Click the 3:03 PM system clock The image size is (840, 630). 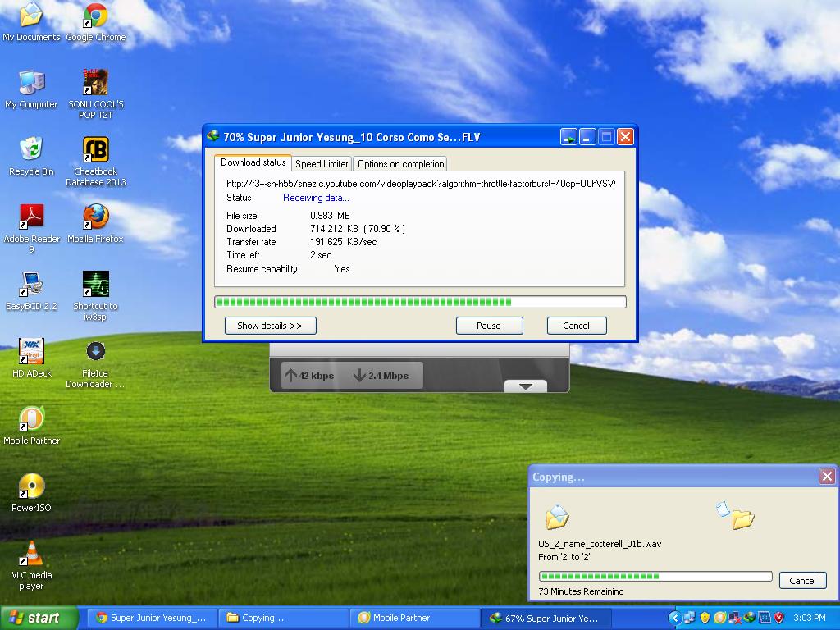coord(810,618)
